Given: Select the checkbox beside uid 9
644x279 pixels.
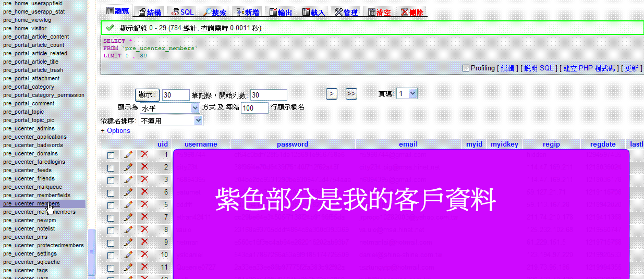Looking at the screenshot, I should pos(111,243).
